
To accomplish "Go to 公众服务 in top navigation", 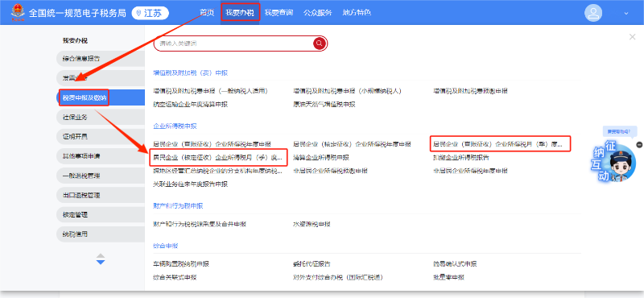I will [x=317, y=13].
